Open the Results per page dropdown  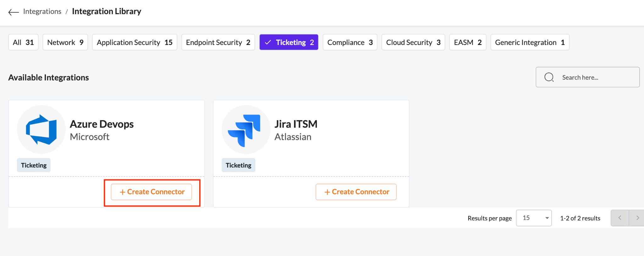[x=534, y=218]
